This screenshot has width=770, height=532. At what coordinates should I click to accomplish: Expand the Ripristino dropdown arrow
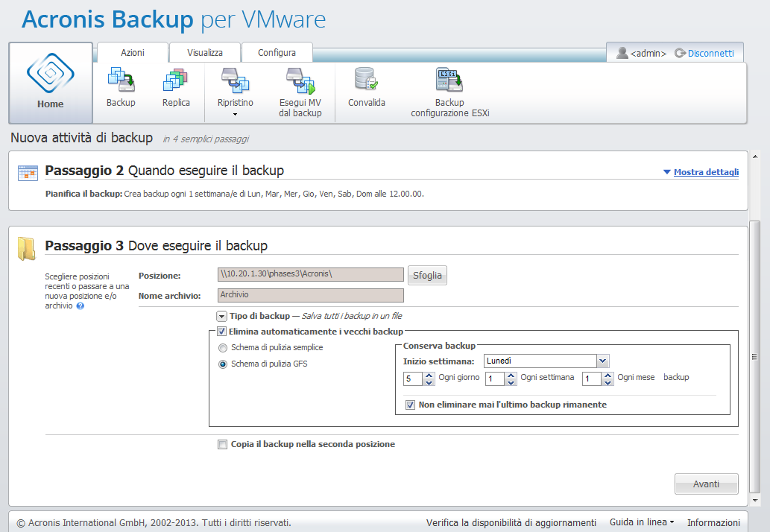235,114
